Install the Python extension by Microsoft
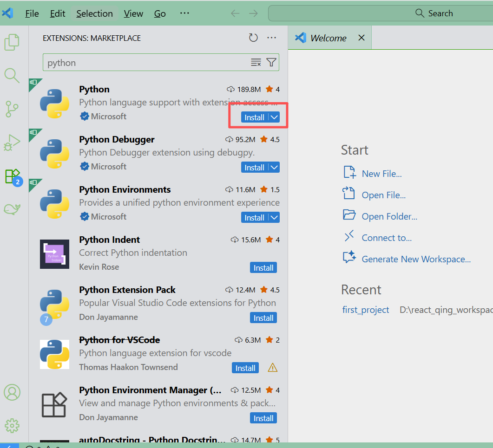493x448 pixels. tap(255, 117)
